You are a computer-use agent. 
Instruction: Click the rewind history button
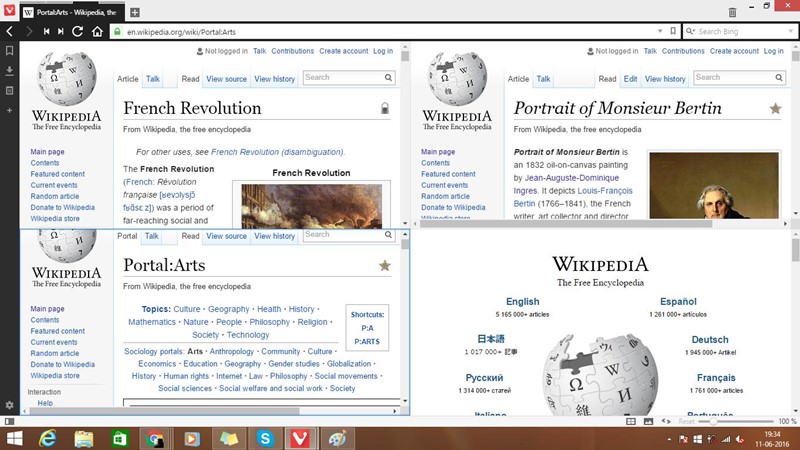pyautogui.click(x=46, y=32)
